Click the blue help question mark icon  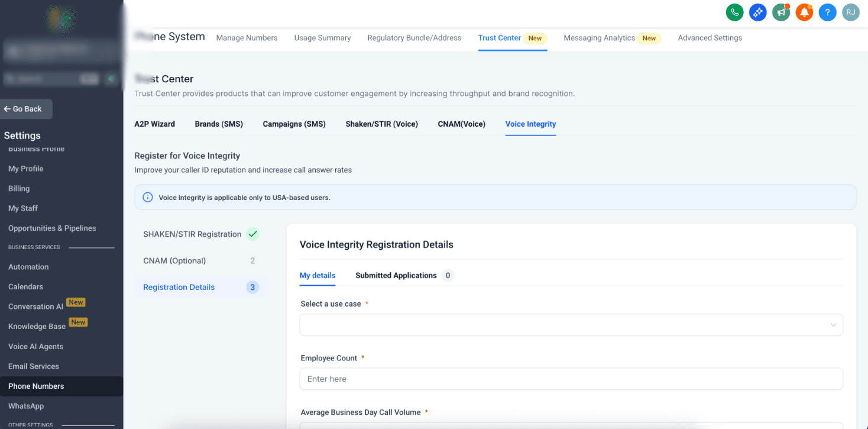828,12
